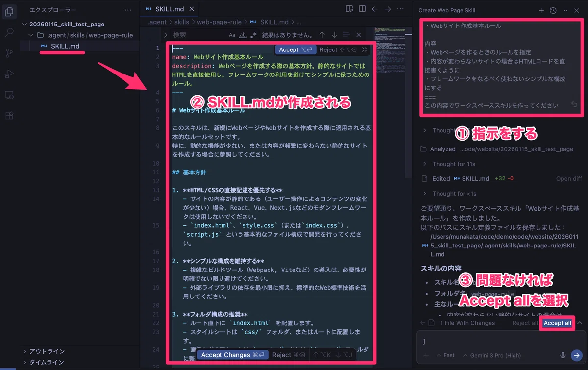Viewport: 588px width, 370px height.
Task: Start voice input with microphone
Action: pyautogui.click(x=563, y=355)
